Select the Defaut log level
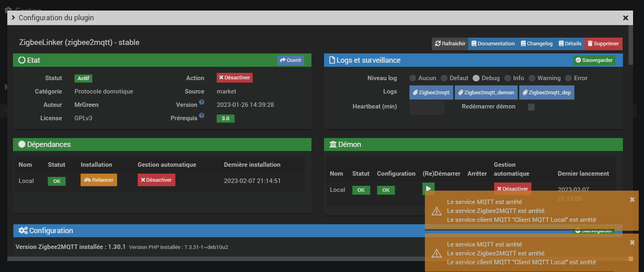This screenshot has height=272, width=644. point(444,78)
